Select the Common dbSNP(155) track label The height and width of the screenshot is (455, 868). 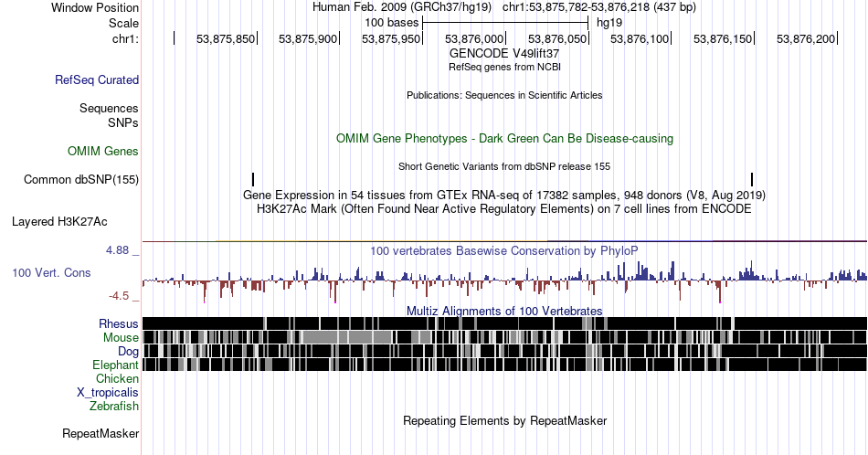coord(81,180)
